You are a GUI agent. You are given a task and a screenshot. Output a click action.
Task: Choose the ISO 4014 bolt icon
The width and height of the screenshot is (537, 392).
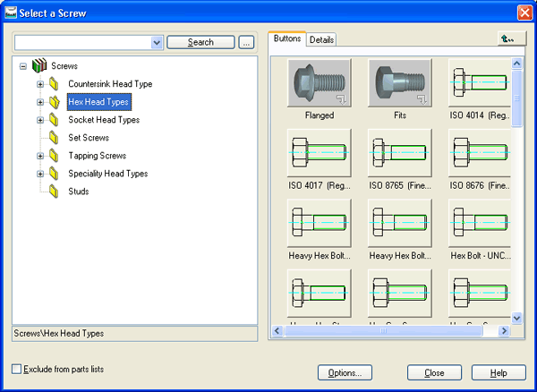[x=481, y=84]
